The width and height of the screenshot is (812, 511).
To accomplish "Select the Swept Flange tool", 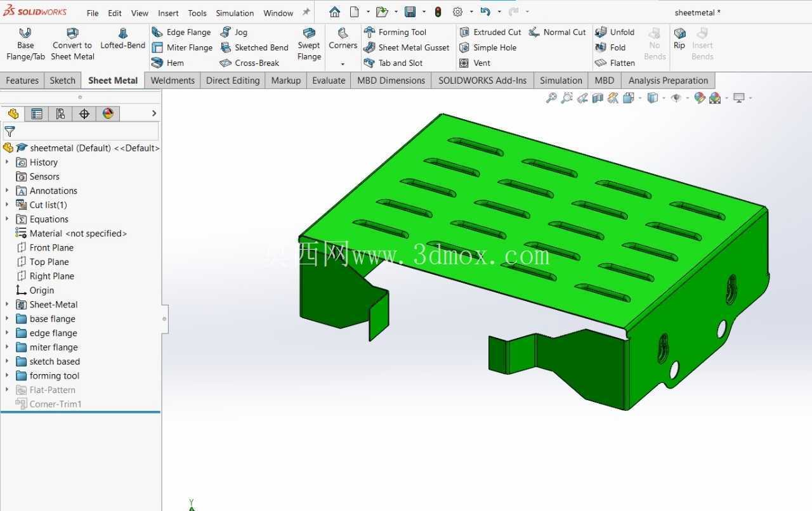I will [309, 44].
